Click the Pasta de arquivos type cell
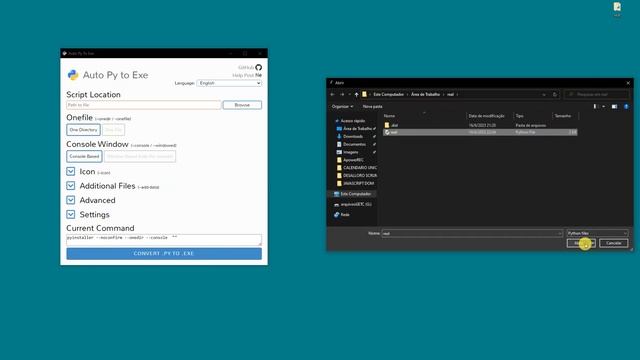This screenshot has height=360, width=640. [x=531, y=125]
